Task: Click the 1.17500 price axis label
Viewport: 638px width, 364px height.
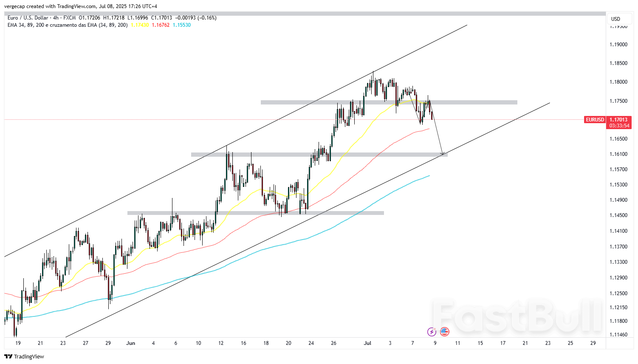Action: tap(618, 101)
